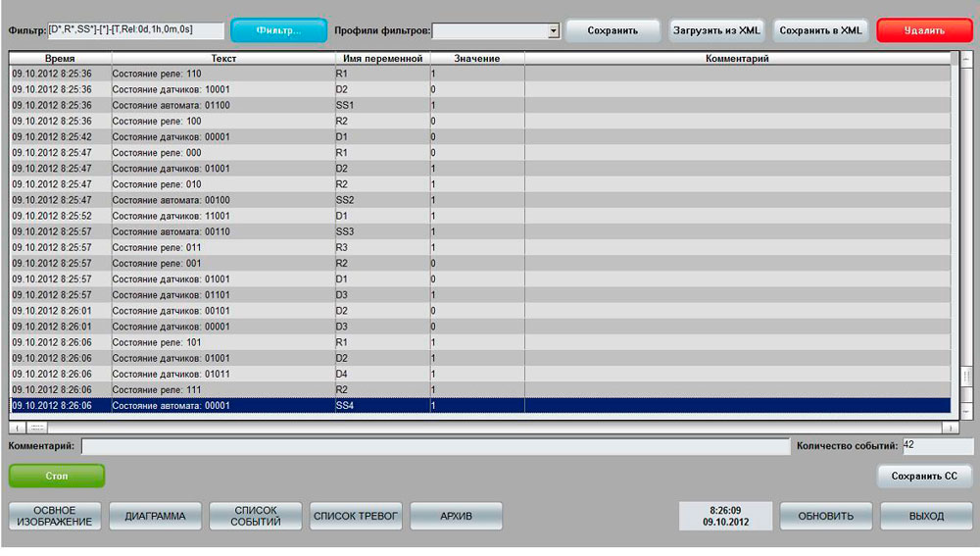
Task: Click into the Фильтр expression field
Action: tap(136, 31)
